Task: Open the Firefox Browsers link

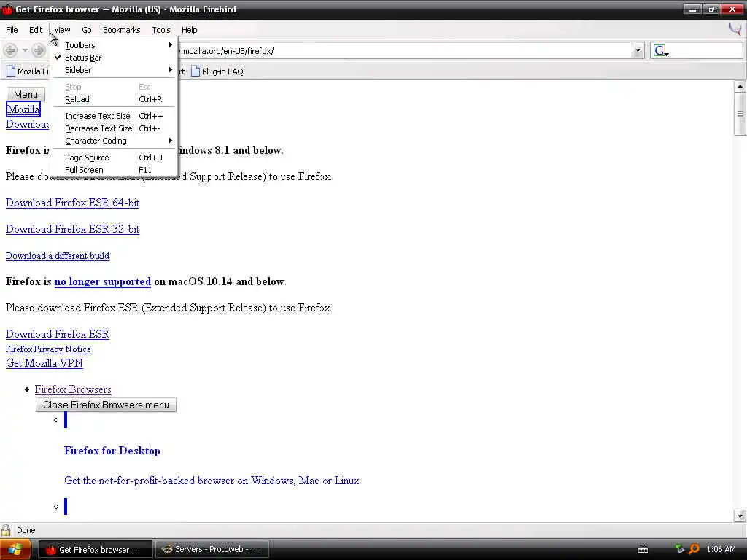Action: coord(73,389)
